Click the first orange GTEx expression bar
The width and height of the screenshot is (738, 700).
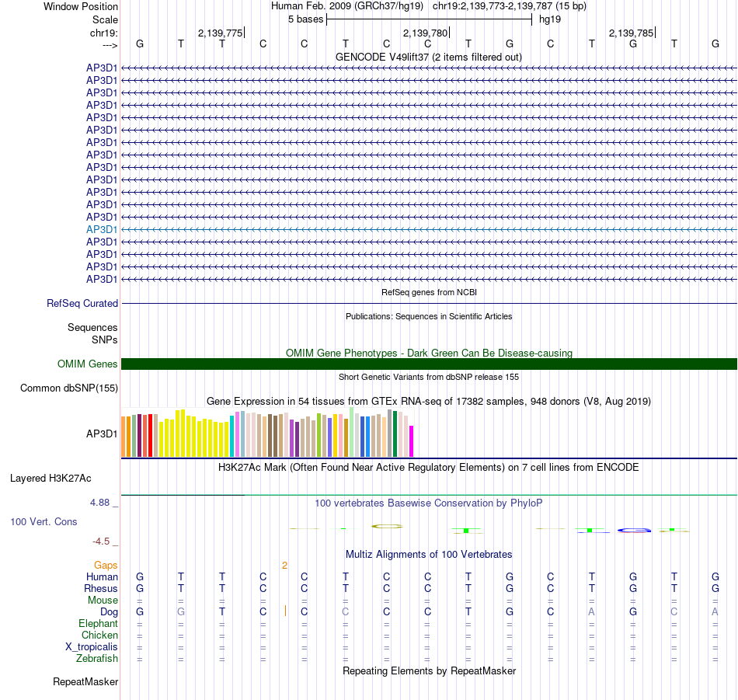pyautogui.click(x=124, y=437)
